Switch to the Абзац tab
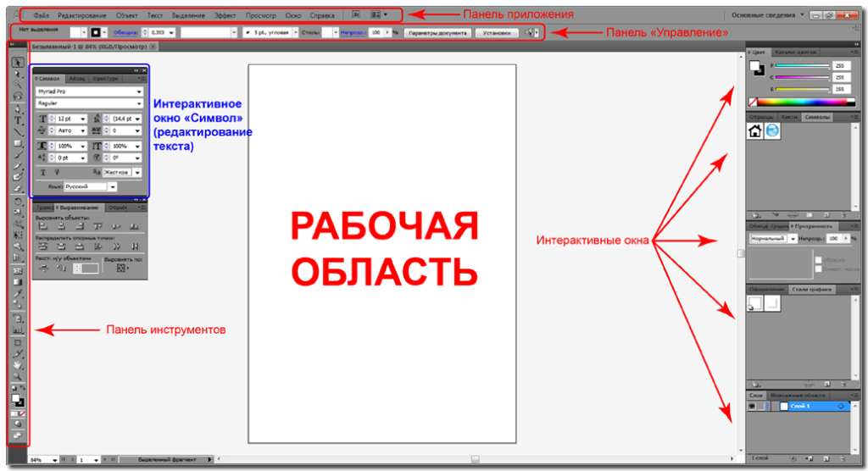Viewport: 868px width, 471px height. [77, 78]
